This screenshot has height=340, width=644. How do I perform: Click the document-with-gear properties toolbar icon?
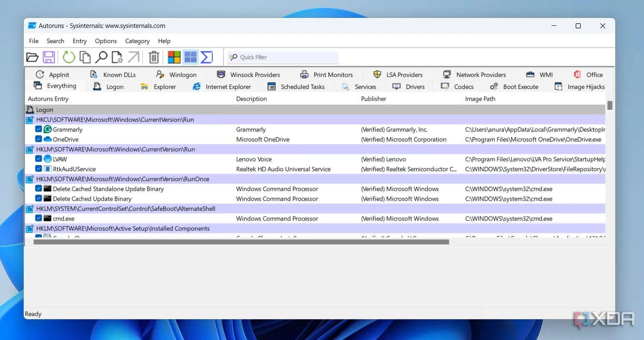(117, 57)
